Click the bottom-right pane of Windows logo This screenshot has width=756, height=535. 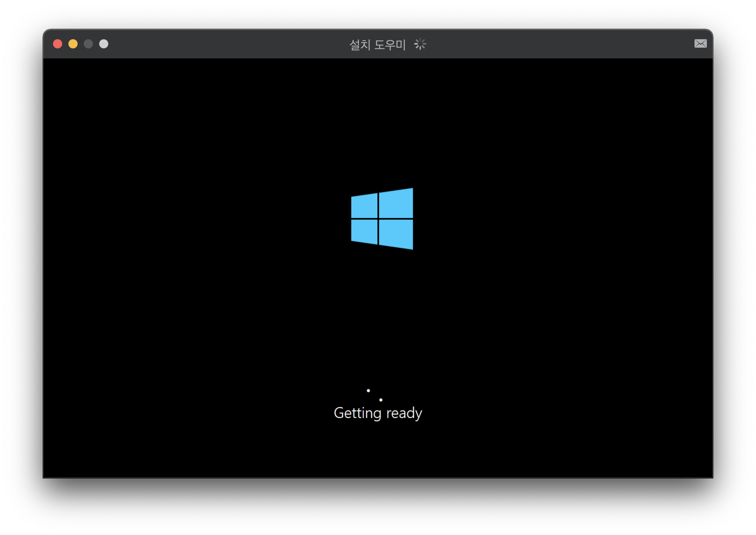point(396,234)
